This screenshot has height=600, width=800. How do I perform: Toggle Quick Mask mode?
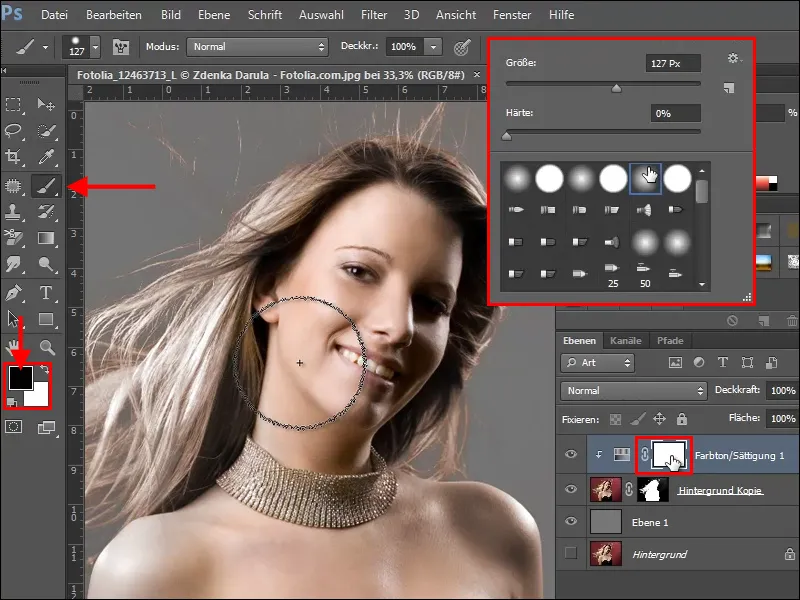13,427
